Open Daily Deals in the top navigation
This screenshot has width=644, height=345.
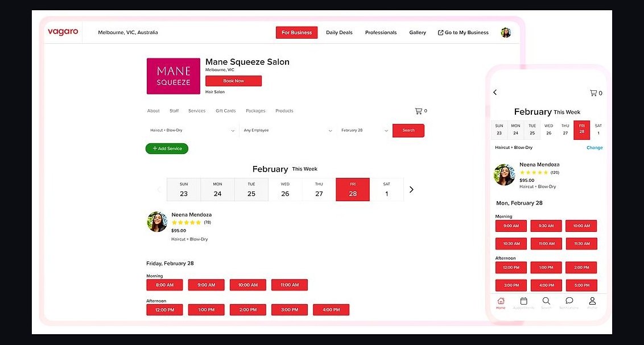[x=339, y=32]
